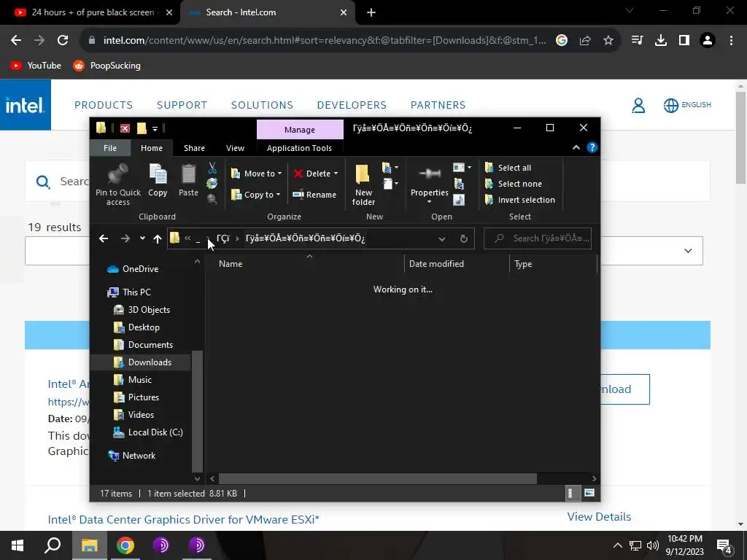The width and height of the screenshot is (747, 560).
Task: Open PRODUCTS in Intel navigation
Action: tap(104, 105)
